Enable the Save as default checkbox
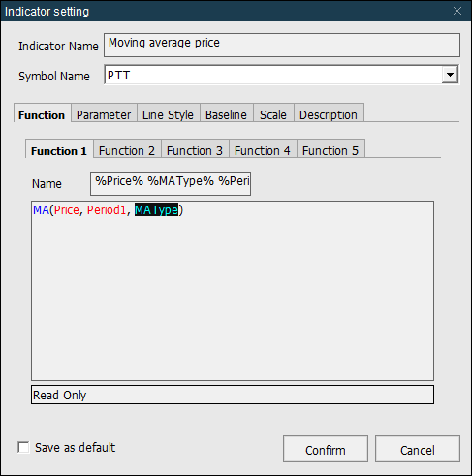472x476 pixels. coord(23,448)
